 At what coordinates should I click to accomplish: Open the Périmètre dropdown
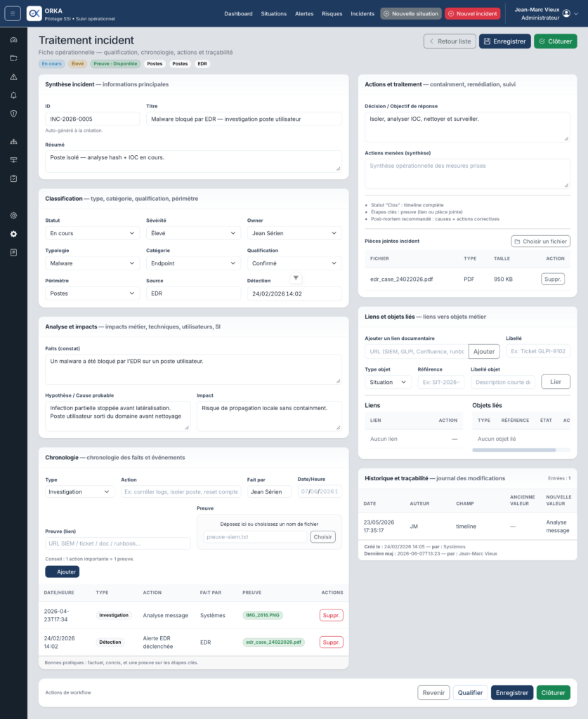(92, 293)
